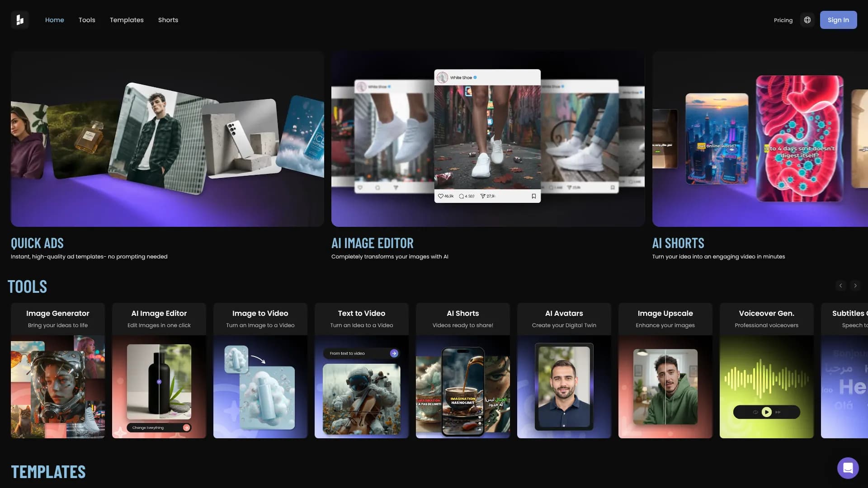Open the Image Upscale tool card

[x=665, y=371]
